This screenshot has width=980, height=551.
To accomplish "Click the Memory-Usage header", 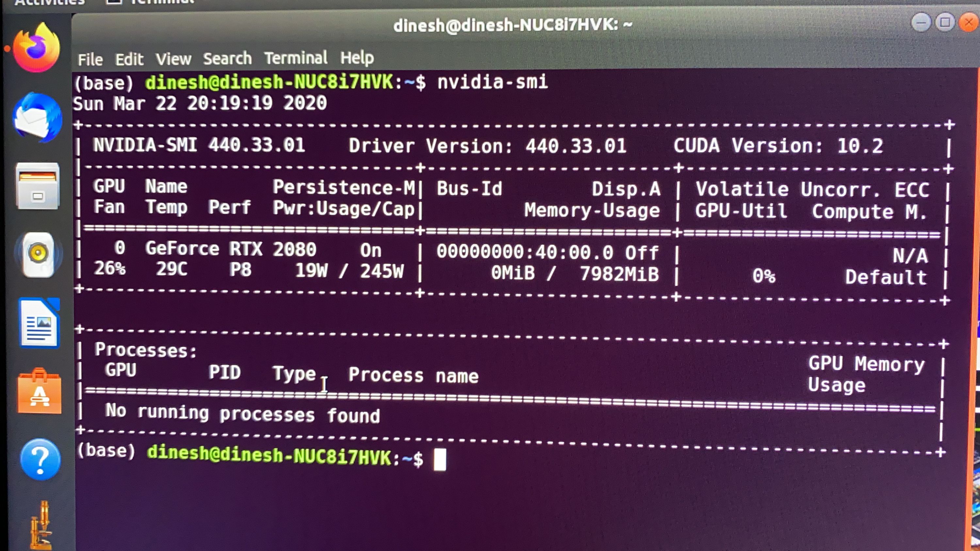I will 592,210.
